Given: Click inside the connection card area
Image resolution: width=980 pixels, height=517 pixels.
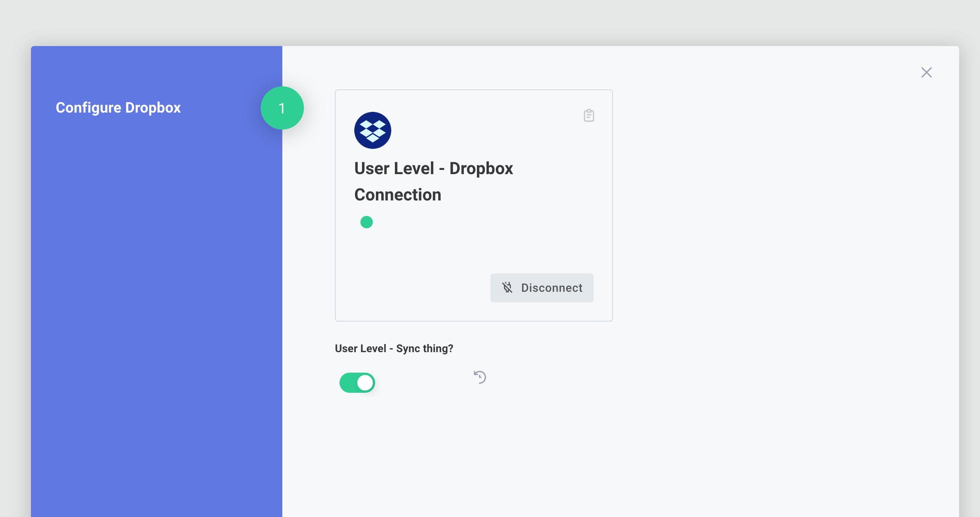Looking at the screenshot, I should (x=474, y=248).
